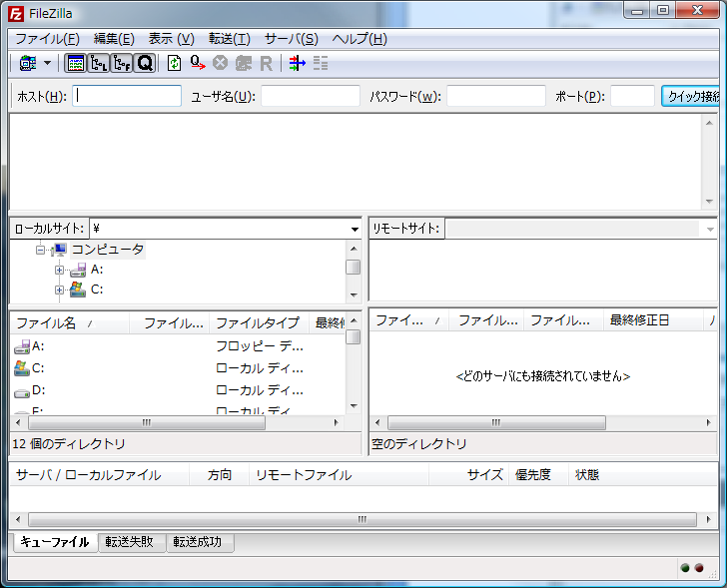Sort local list by ファイルタイプ column
This screenshot has width=727, height=588.
tap(259, 323)
